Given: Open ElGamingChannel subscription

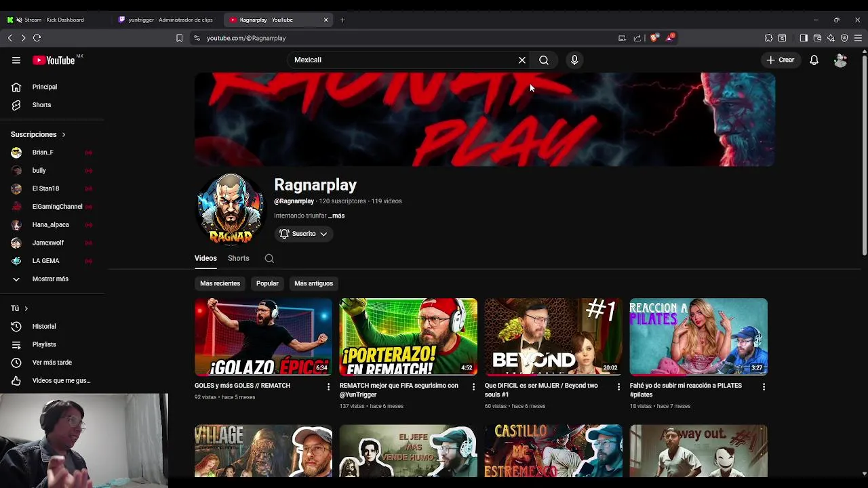Looking at the screenshot, I should point(53,207).
